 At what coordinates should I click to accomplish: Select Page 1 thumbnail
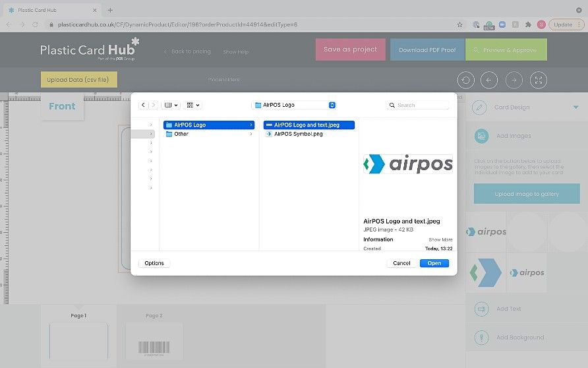[x=78, y=341]
